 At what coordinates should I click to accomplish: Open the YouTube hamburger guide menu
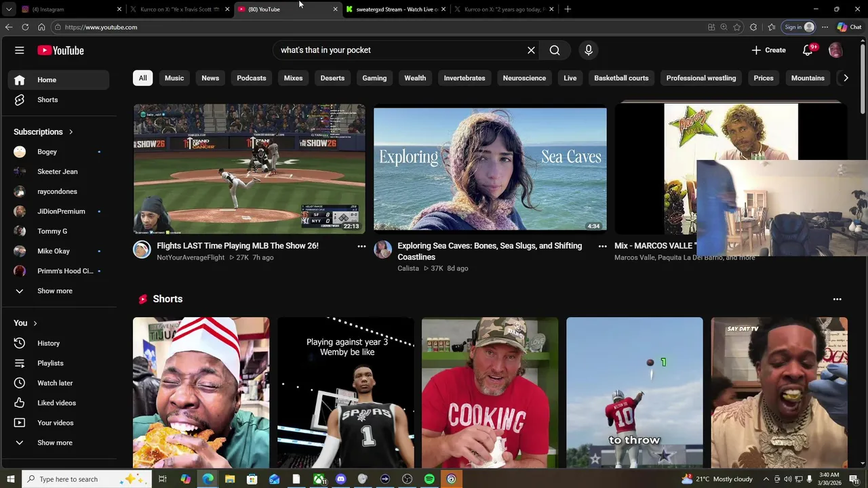point(20,50)
